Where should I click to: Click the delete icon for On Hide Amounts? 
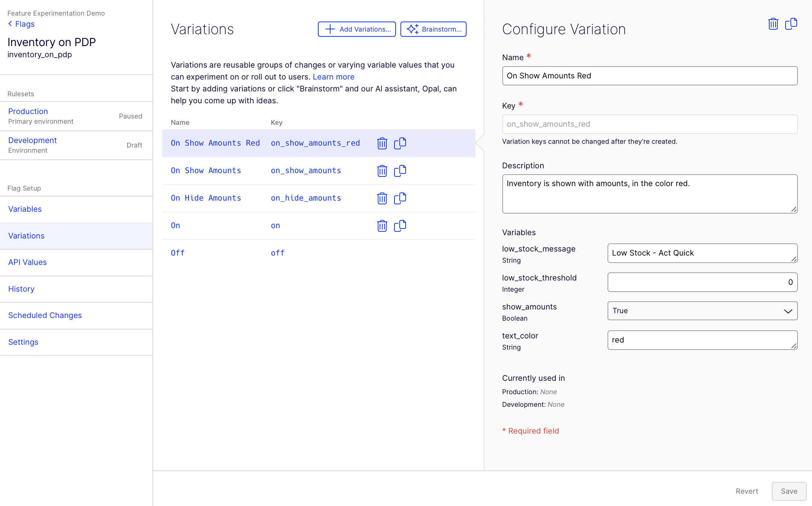[381, 198]
